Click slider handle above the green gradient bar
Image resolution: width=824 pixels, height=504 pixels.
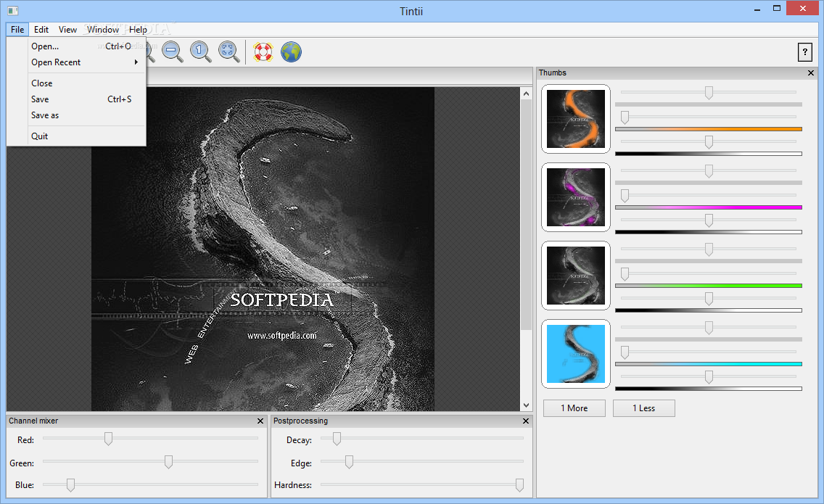625,274
